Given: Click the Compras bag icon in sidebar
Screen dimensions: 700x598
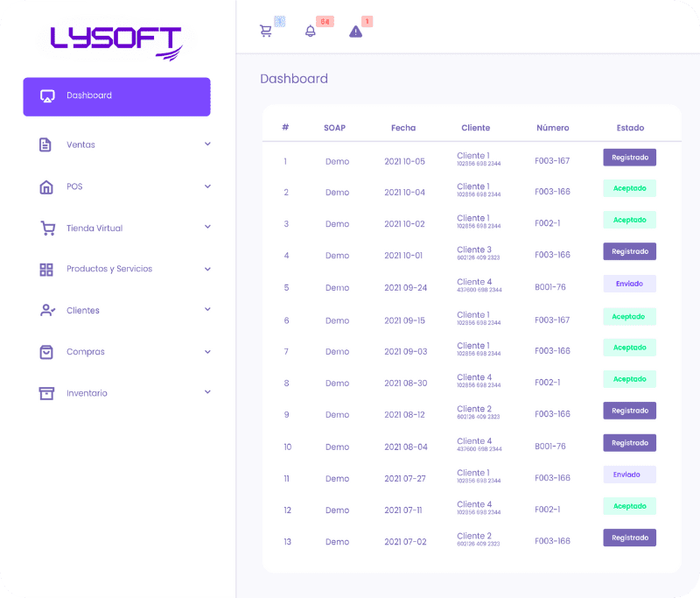Looking at the screenshot, I should point(46,351).
